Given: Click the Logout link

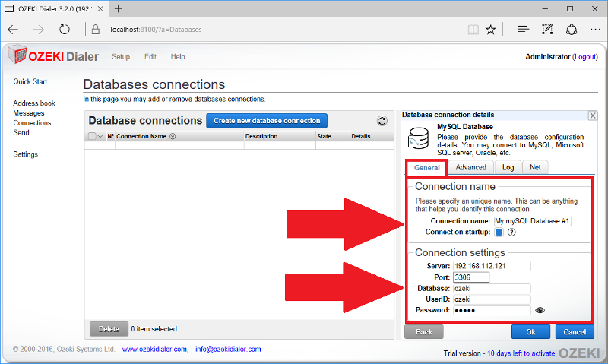Looking at the screenshot, I should click(585, 57).
